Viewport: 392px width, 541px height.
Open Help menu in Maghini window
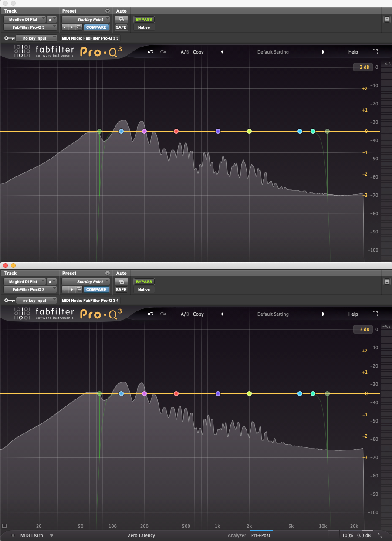[x=353, y=314]
